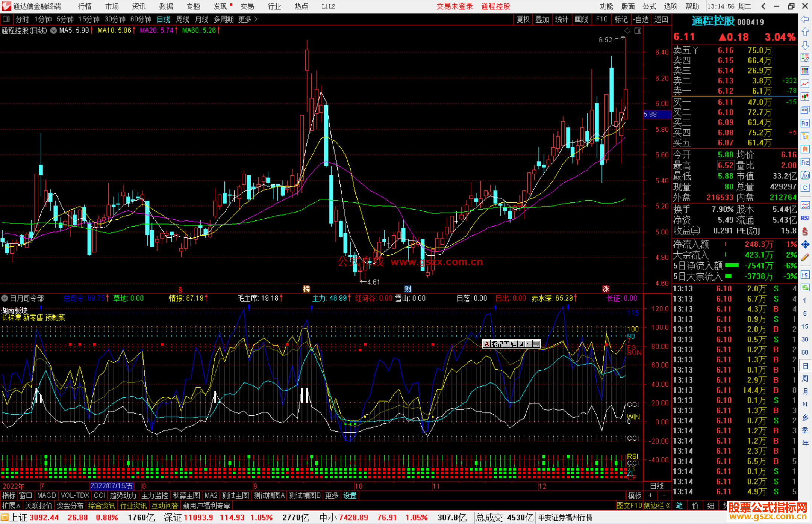Select the pencil drawing tool icon
Image resolution: width=812 pixels, height=524 pixels.
coord(805,257)
